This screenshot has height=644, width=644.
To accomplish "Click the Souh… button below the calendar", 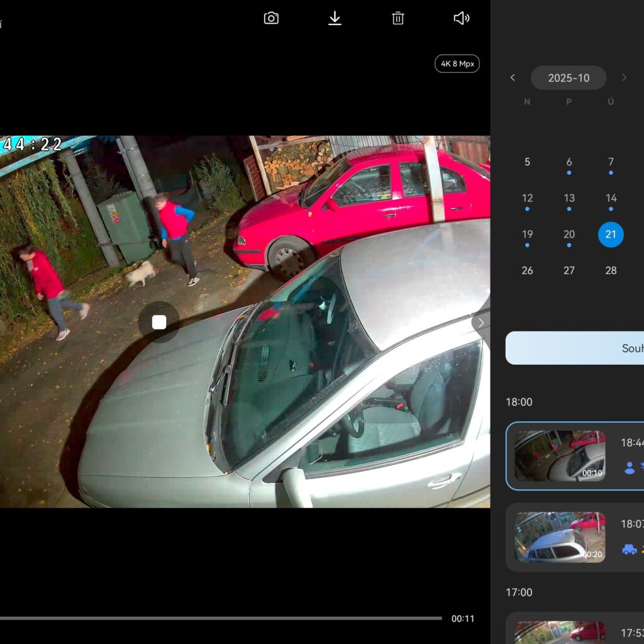I will pos(575,348).
